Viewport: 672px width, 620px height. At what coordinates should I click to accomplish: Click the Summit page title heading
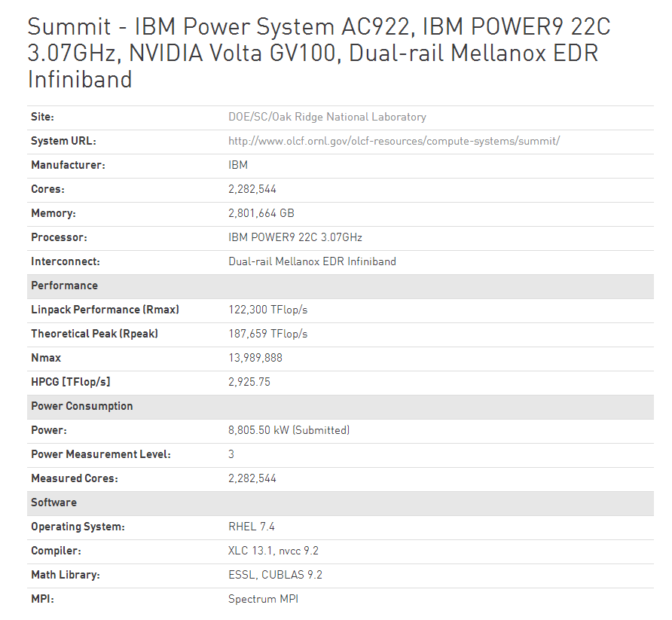(x=319, y=53)
